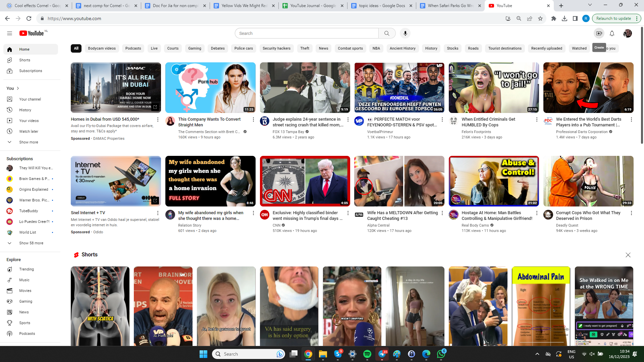Open options for the Dubai homes ad
The height and width of the screenshot is (362, 644).
[158, 120]
